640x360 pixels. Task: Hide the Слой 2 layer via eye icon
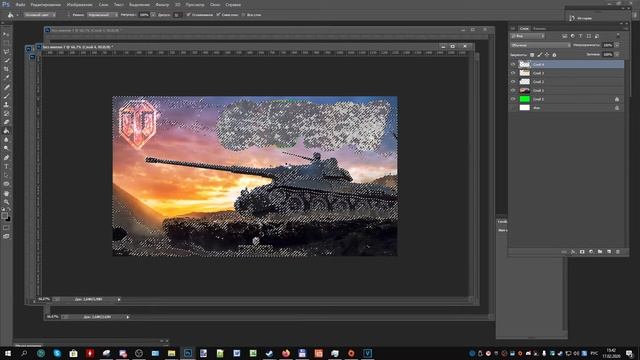pyautogui.click(x=513, y=82)
